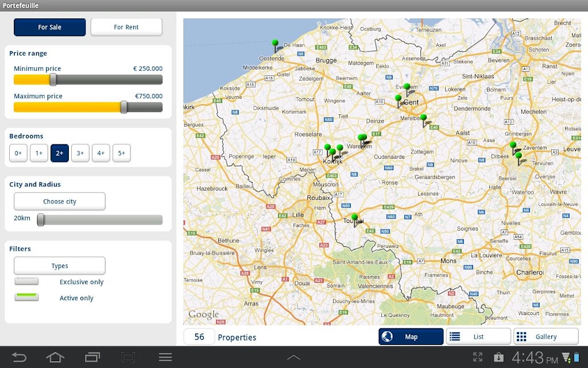Open the Choose city selector

(60, 201)
